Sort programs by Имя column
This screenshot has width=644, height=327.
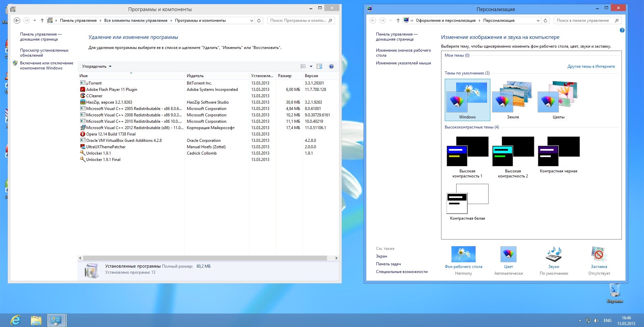pos(131,75)
